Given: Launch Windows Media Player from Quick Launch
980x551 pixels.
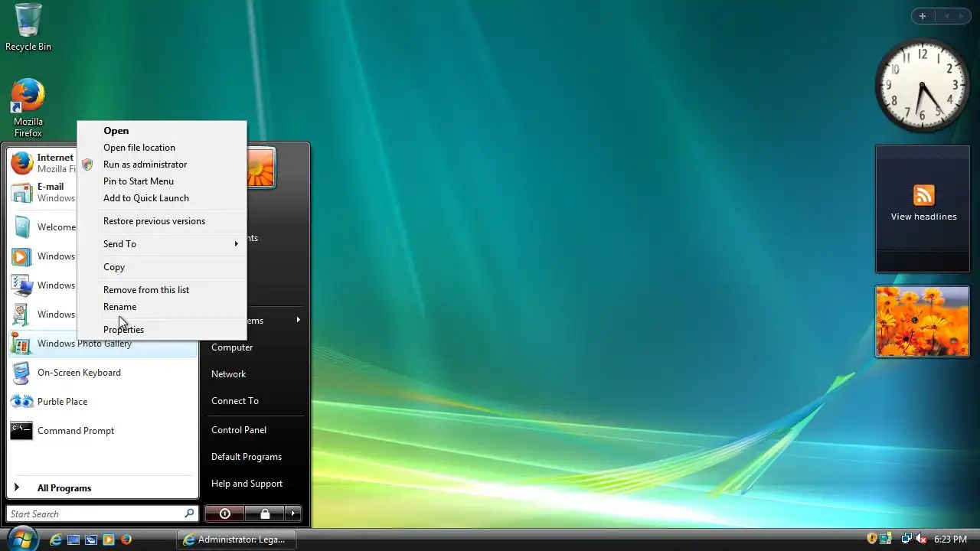Looking at the screenshot, I should coord(109,540).
